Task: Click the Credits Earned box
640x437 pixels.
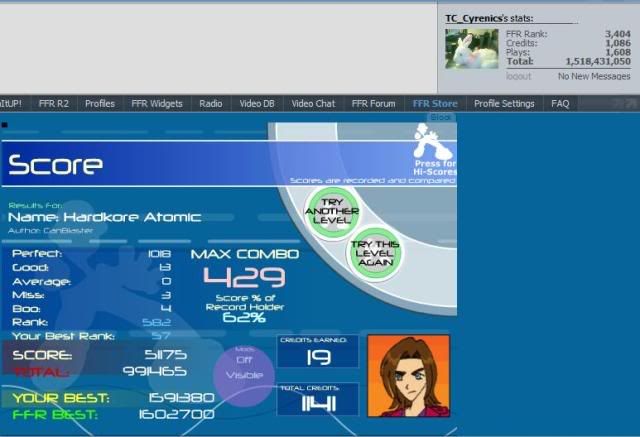Action: pyautogui.click(x=317, y=351)
